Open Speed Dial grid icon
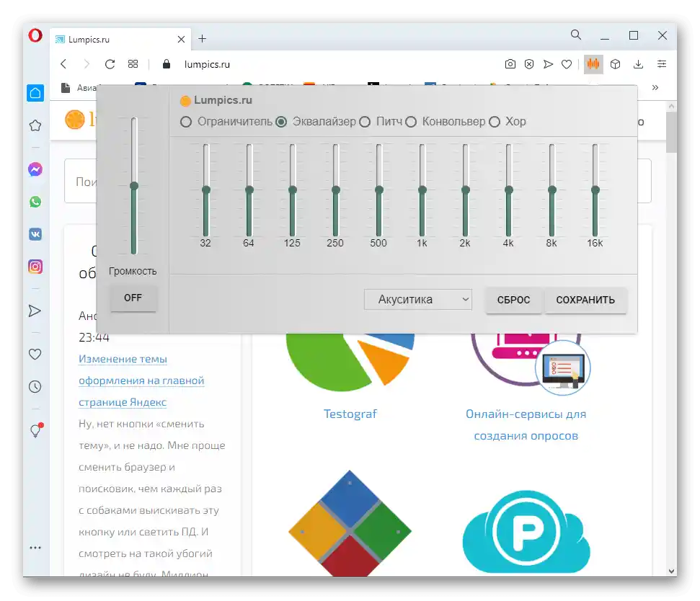Screen dimensions: 700x601 click(x=133, y=64)
